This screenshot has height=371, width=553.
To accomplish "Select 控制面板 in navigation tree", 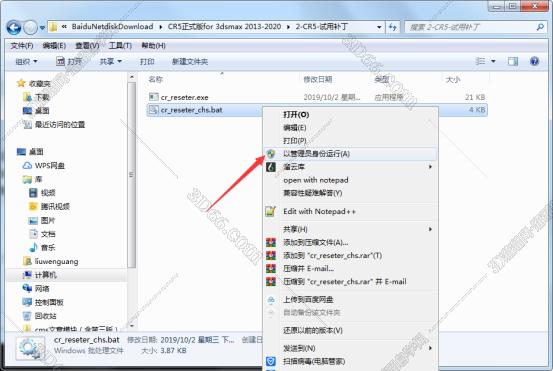I will [43, 302].
